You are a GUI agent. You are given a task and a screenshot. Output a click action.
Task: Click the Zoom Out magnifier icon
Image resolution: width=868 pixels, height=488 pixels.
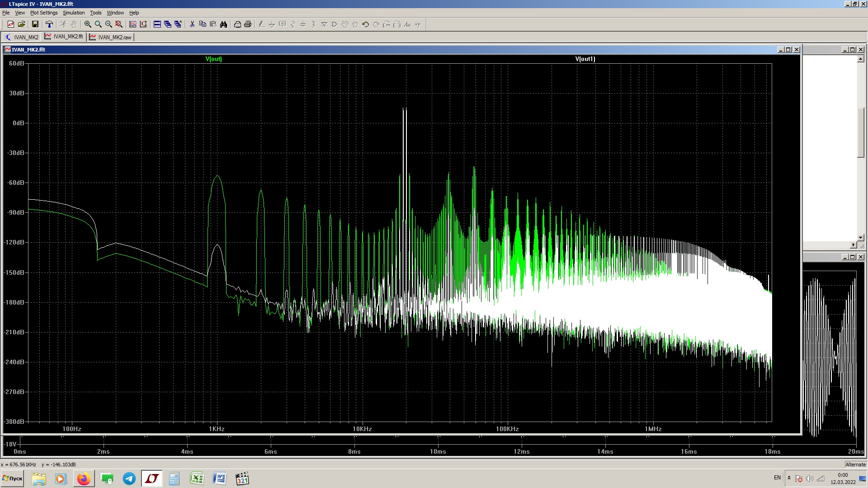(x=108, y=24)
